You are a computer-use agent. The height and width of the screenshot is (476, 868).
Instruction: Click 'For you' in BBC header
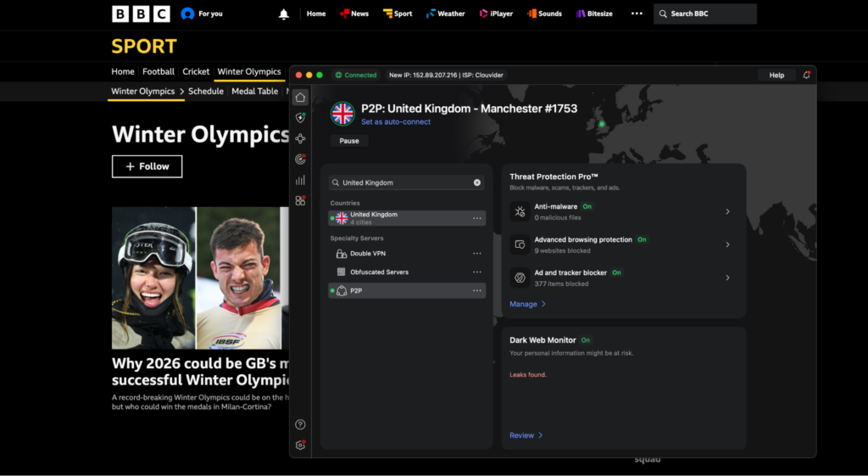[210, 14]
